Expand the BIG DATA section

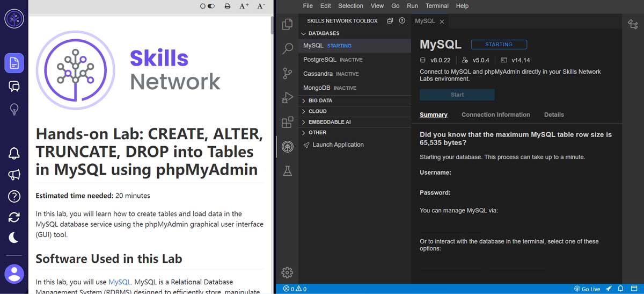click(x=355, y=101)
